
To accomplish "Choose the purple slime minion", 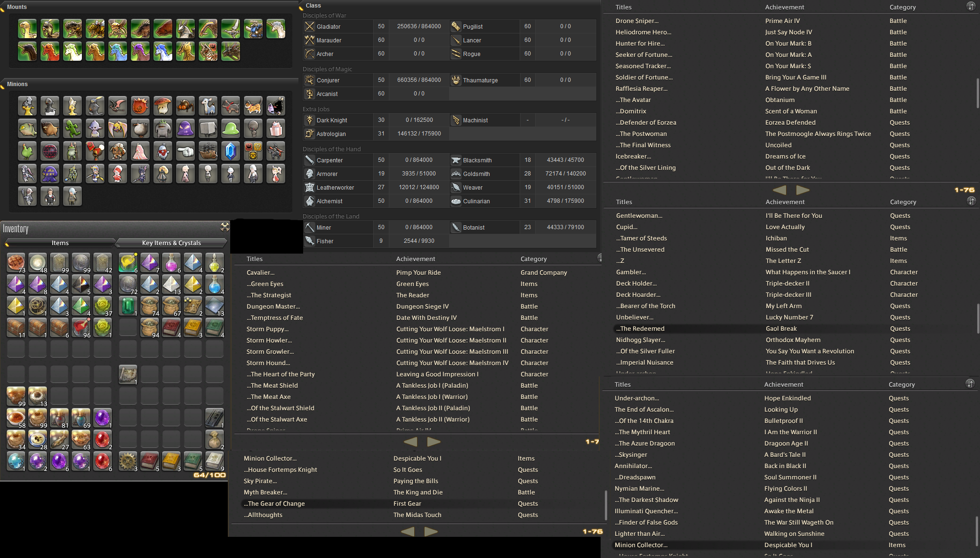I will point(185,128).
